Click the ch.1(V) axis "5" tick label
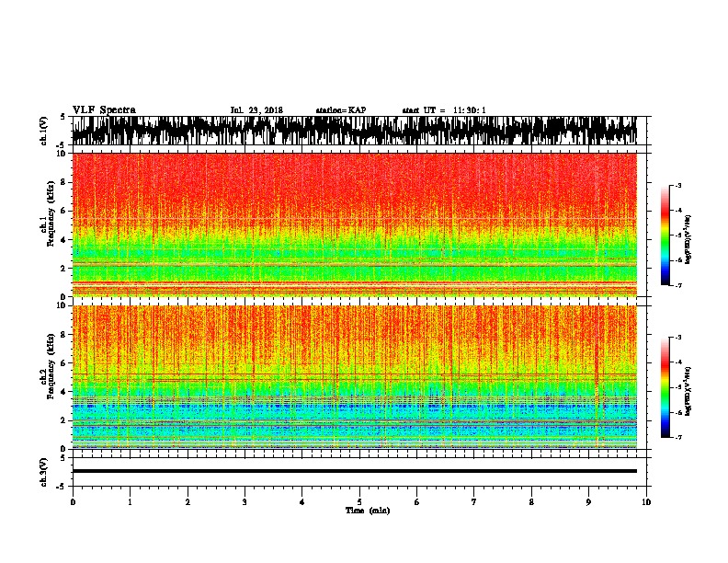The height and width of the screenshot is (563, 728). [63, 117]
